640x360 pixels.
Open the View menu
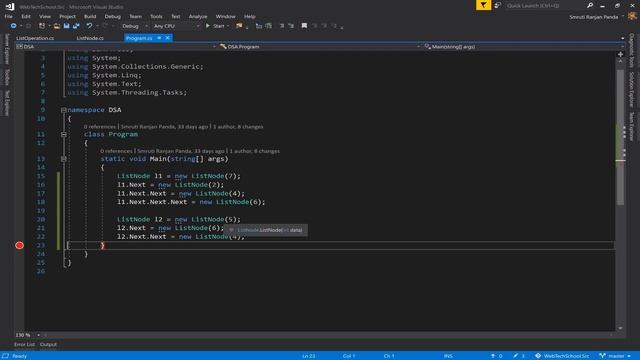(45, 17)
